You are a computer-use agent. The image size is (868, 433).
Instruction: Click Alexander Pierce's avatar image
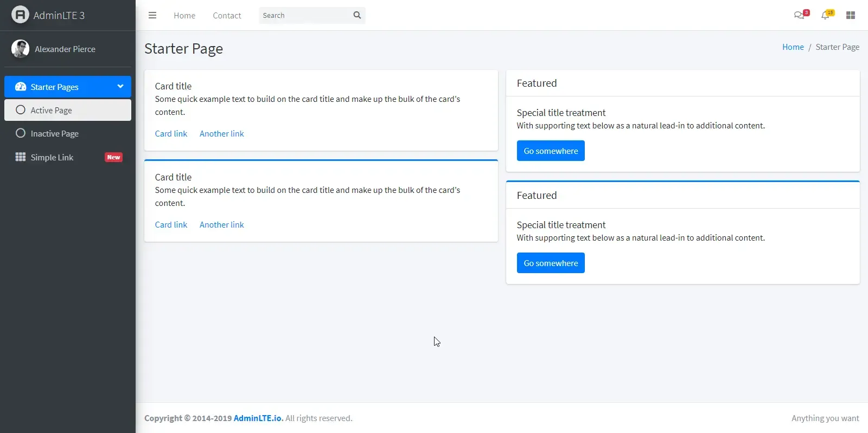tap(20, 49)
